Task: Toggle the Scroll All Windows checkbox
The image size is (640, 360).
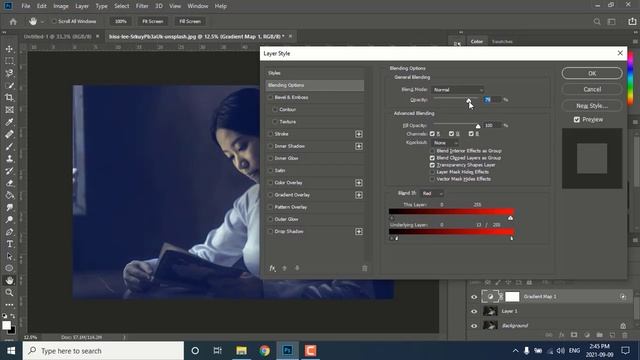Action: [54, 21]
